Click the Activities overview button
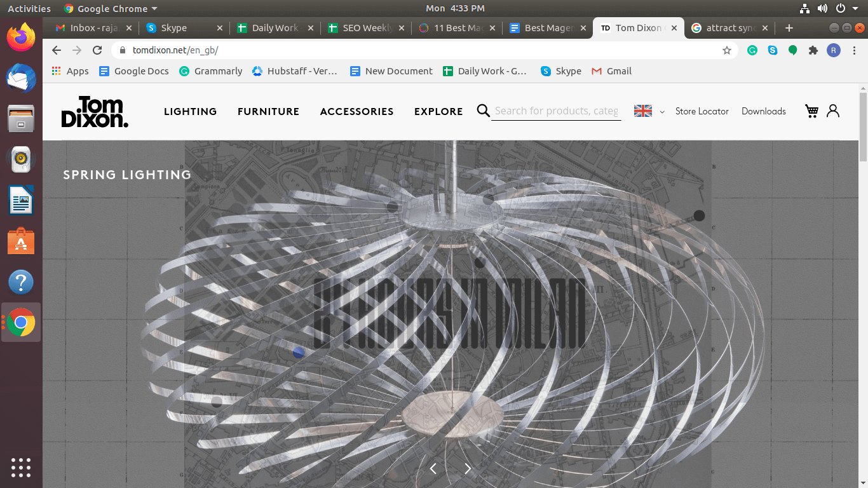The width and height of the screenshot is (868, 488). coord(29,8)
